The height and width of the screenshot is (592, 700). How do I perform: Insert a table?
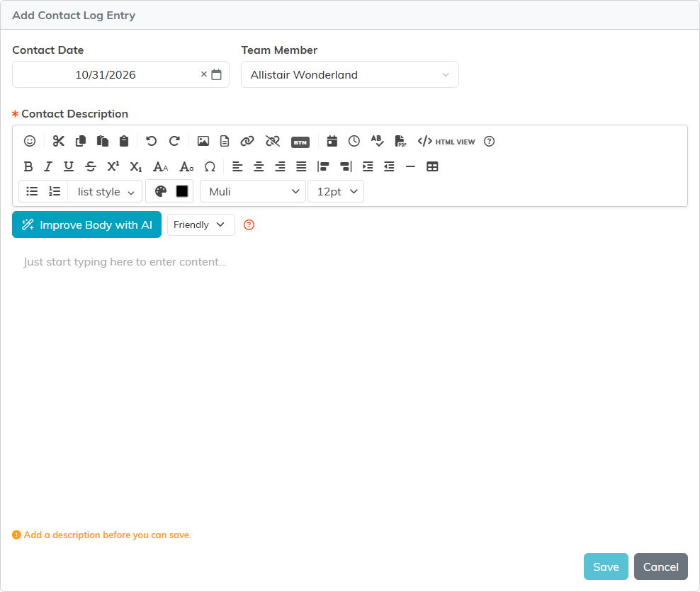(432, 166)
